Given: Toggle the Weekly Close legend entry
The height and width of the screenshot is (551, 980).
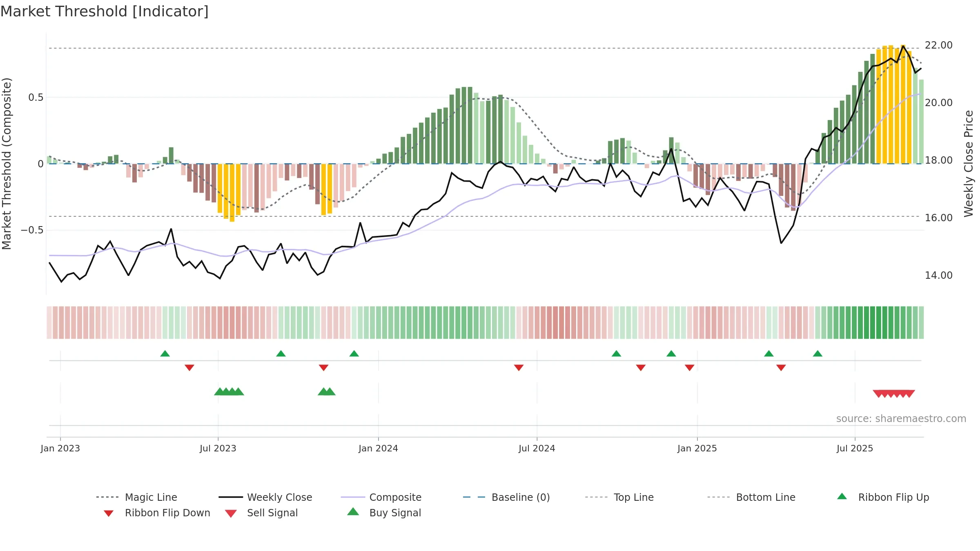Looking at the screenshot, I should point(265,497).
